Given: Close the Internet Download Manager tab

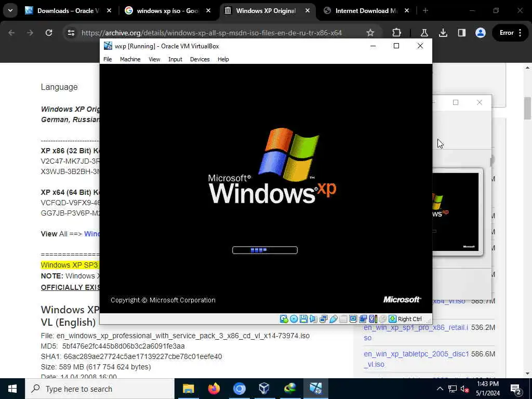Looking at the screenshot, I should [x=407, y=10].
